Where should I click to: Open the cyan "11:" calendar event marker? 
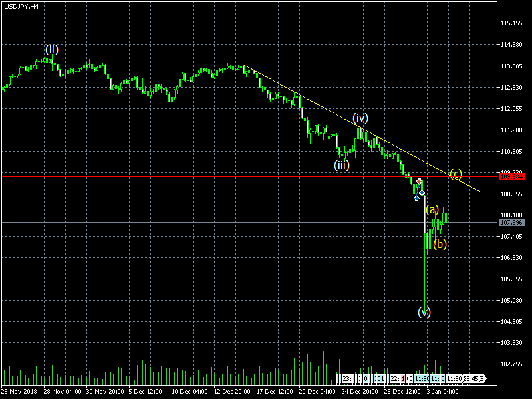435,378
